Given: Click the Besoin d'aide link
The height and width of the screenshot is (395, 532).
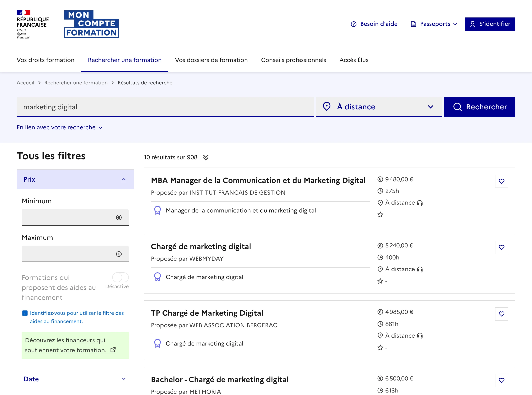Looking at the screenshot, I should (374, 24).
